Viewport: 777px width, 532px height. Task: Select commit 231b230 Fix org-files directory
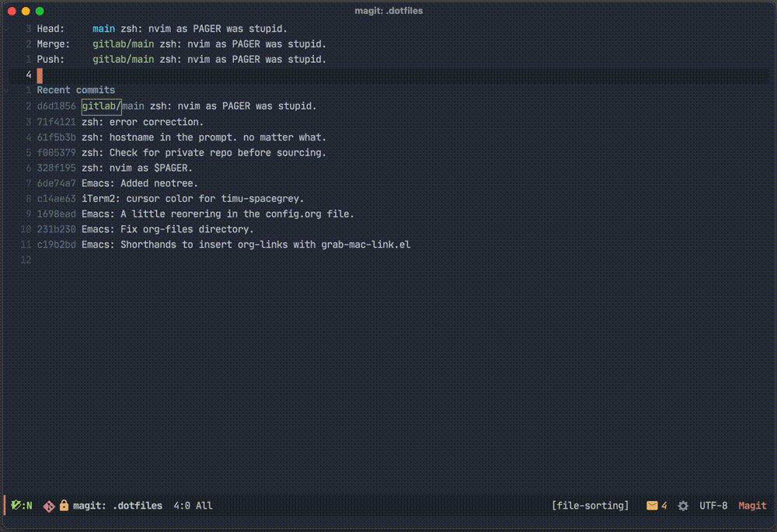pos(145,229)
